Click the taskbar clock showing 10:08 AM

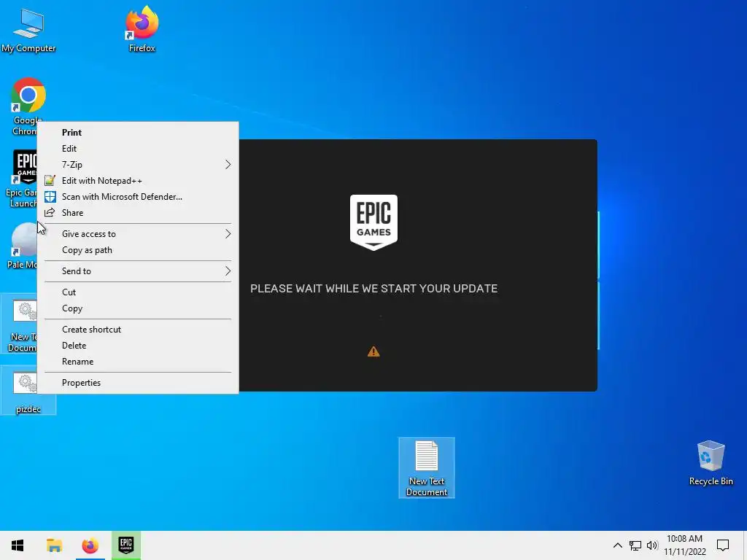tap(684, 545)
